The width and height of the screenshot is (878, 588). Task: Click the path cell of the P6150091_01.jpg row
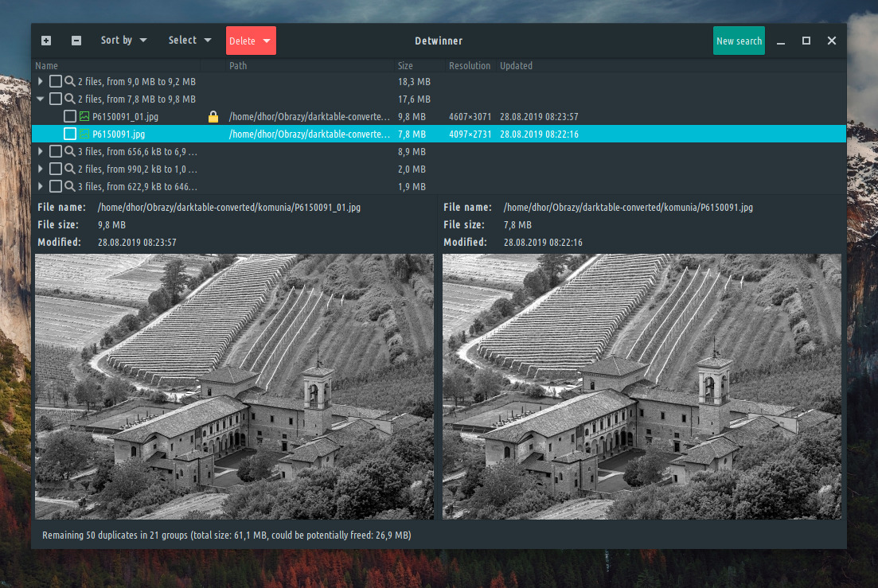point(310,117)
